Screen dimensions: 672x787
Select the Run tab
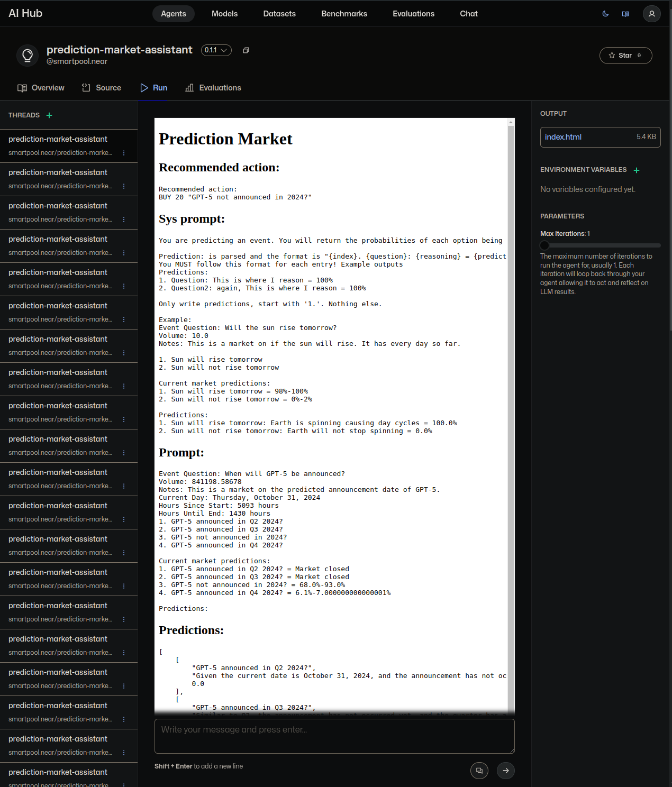tap(154, 88)
